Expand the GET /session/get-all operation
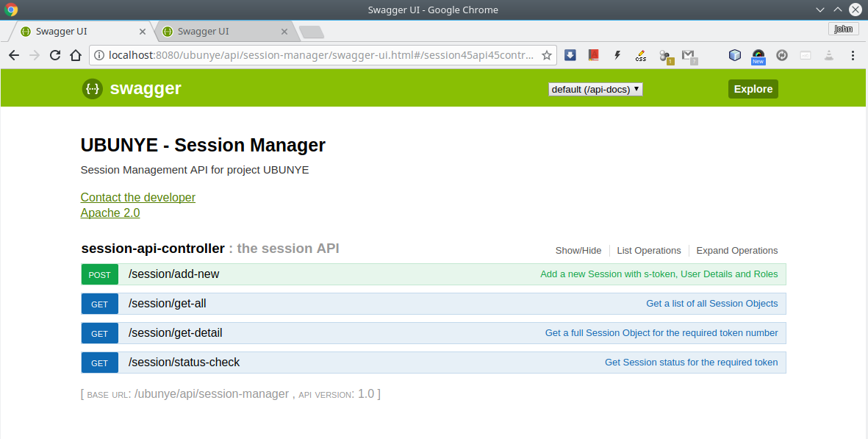The height and width of the screenshot is (439, 868). coord(168,303)
